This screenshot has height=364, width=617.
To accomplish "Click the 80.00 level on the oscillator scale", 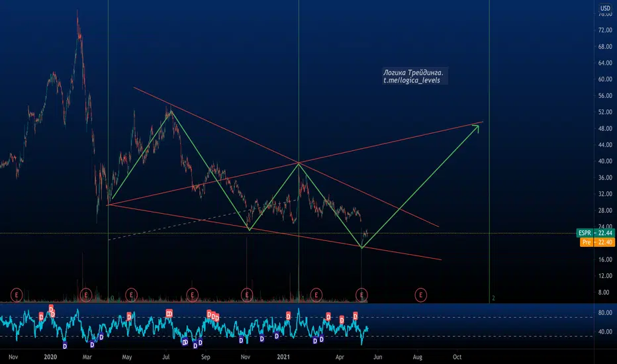I will pyautogui.click(x=605, y=313).
